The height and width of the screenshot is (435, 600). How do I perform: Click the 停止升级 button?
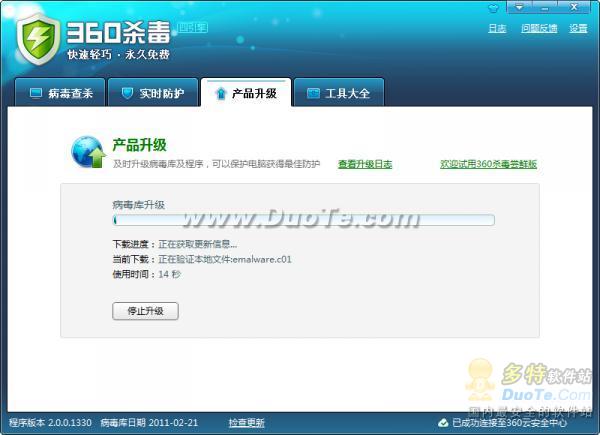(x=145, y=311)
